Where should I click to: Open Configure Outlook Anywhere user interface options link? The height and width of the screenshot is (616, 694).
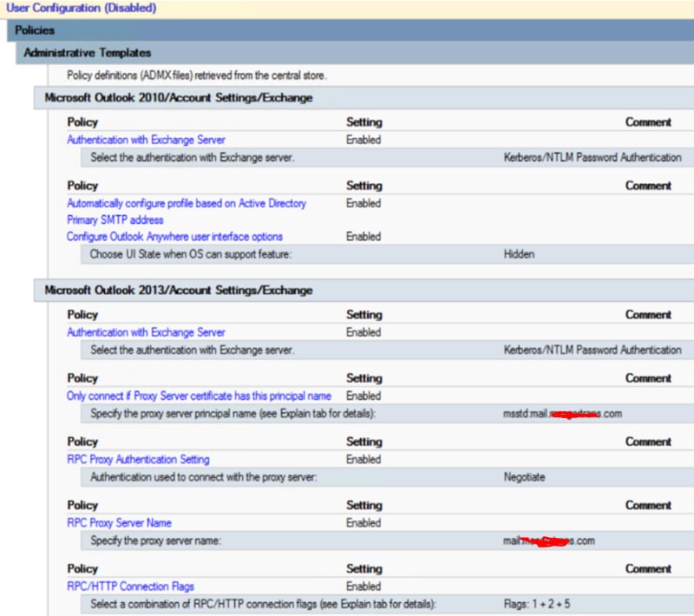[x=174, y=237]
